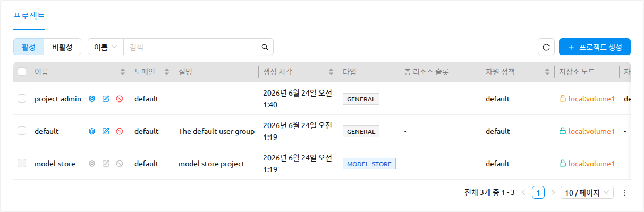Check the model-store row checkbox
The width and height of the screenshot is (644, 212).
22,164
